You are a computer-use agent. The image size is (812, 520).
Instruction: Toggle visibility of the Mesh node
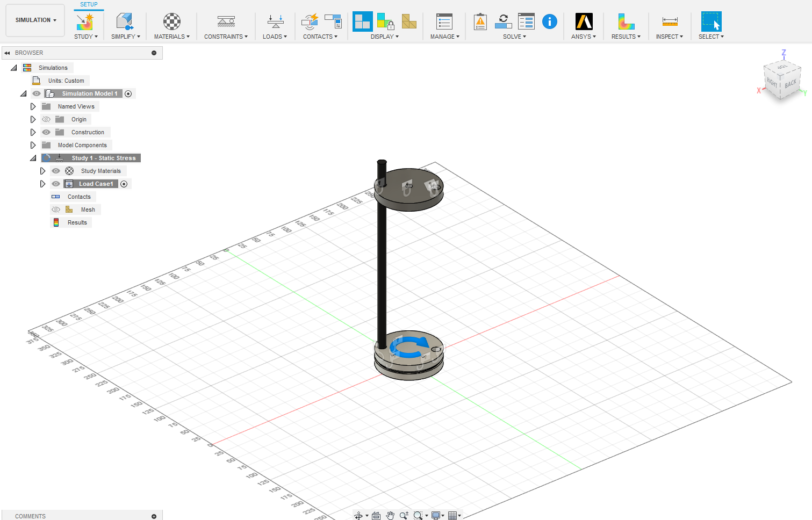(55, 209)
